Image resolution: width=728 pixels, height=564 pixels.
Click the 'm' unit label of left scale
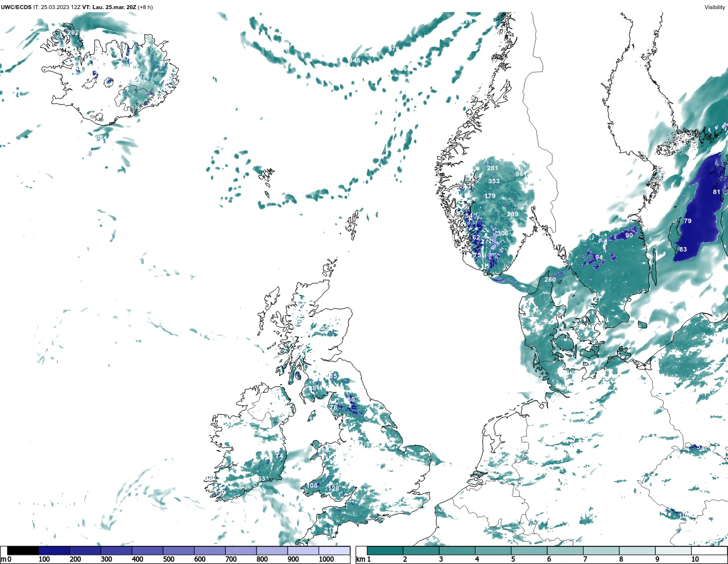point(3,560)
